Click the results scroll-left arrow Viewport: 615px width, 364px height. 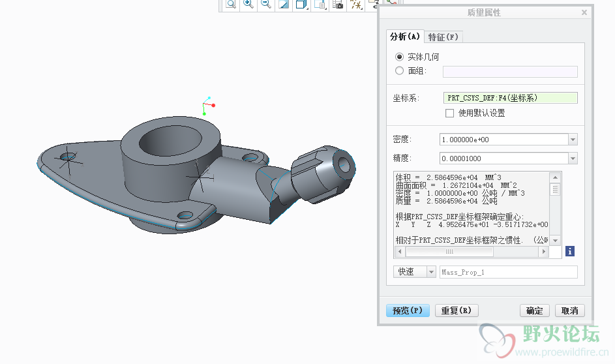point(400,251)
